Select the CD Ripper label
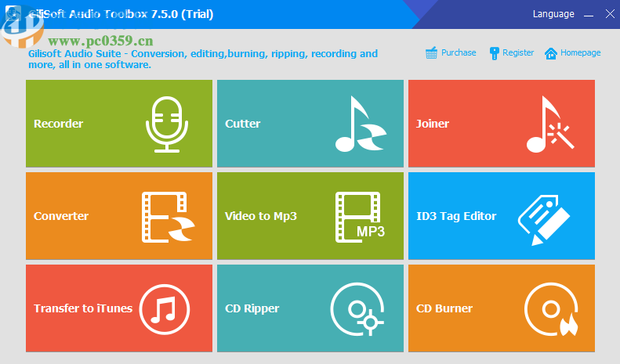Screen dimensions: 620x364 pos(252,308)
